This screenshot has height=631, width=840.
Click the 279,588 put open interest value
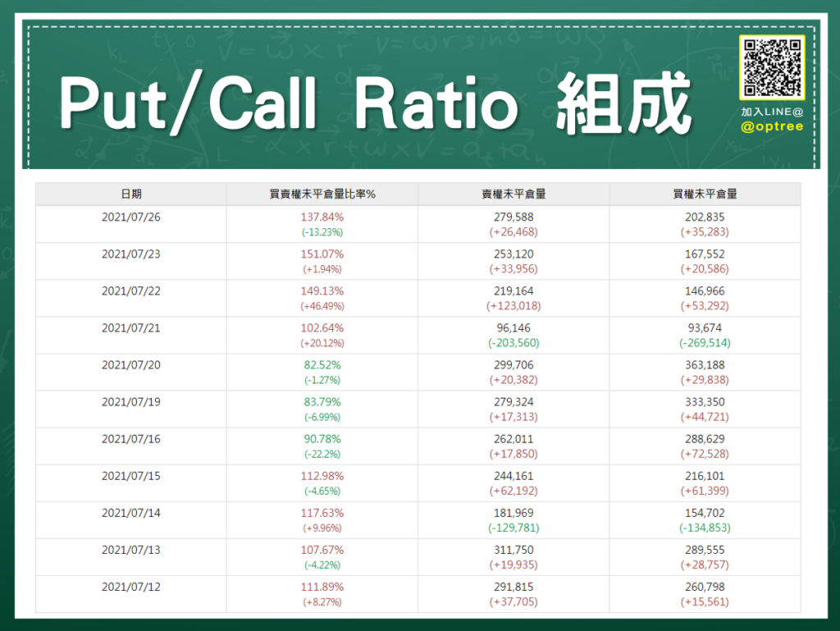pos(513,217)
